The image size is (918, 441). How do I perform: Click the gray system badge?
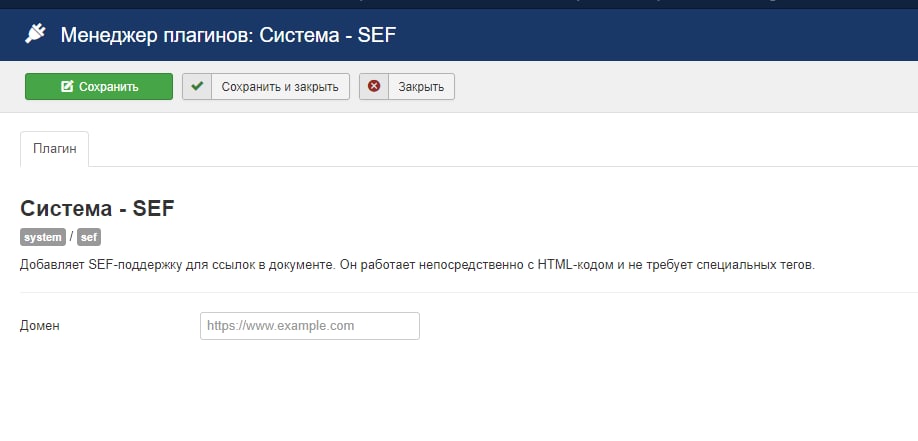(x=43, y=237)
